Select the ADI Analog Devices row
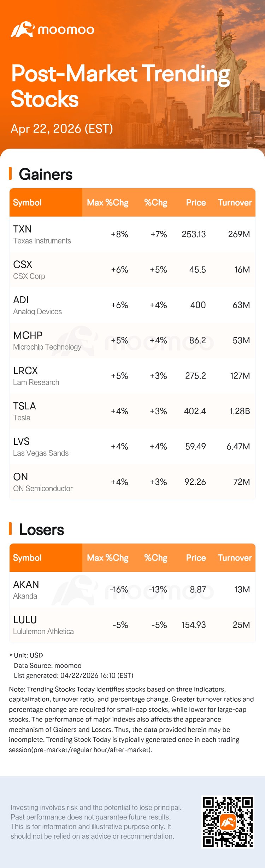 [132, 305]
